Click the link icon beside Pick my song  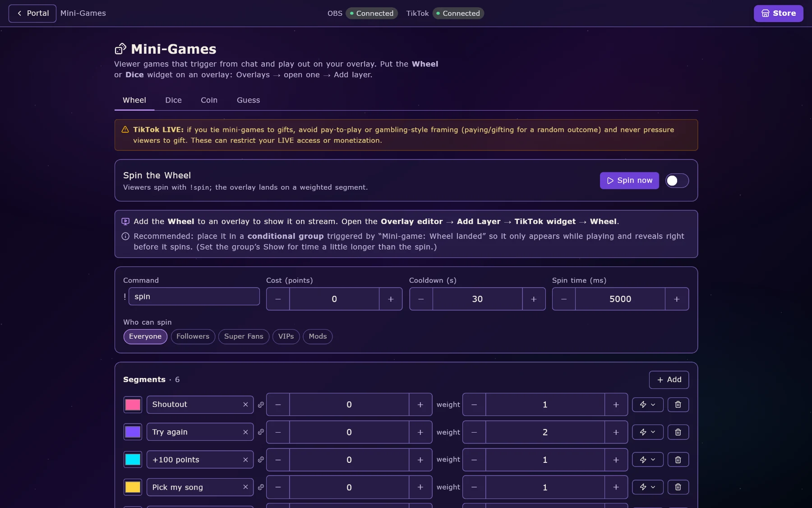click(261, 487)
